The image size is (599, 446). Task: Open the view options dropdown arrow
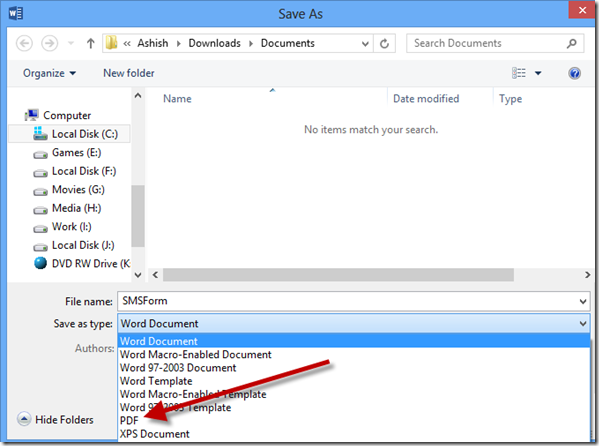538,73
